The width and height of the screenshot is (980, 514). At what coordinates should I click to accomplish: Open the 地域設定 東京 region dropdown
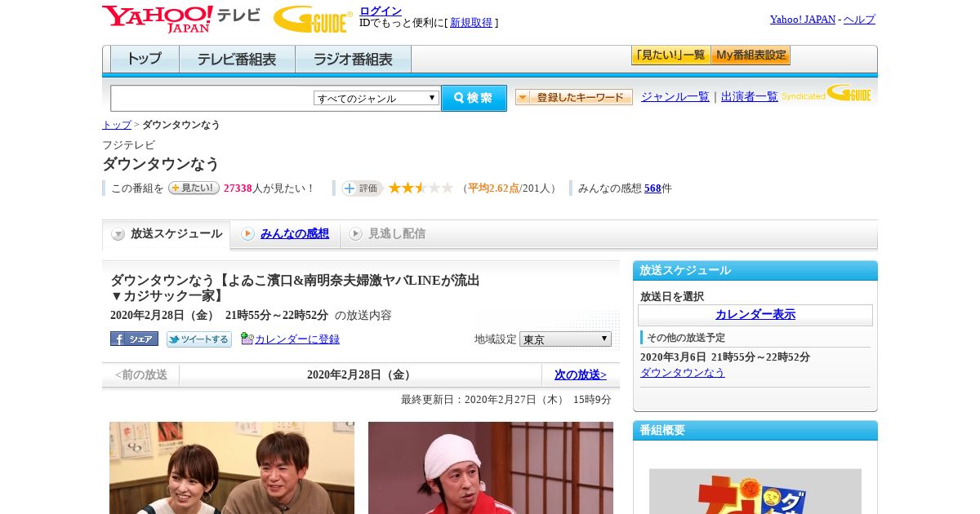(565, 339)
